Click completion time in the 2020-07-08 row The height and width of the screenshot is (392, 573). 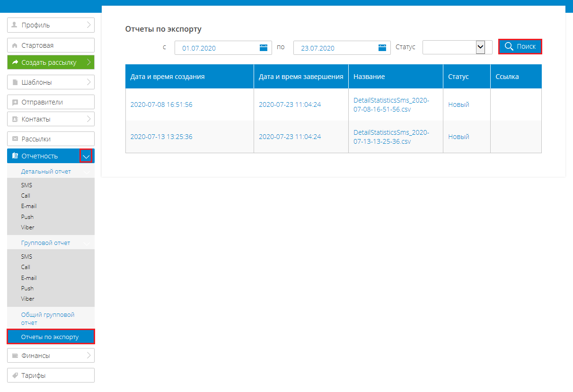[x=290, y=105]
